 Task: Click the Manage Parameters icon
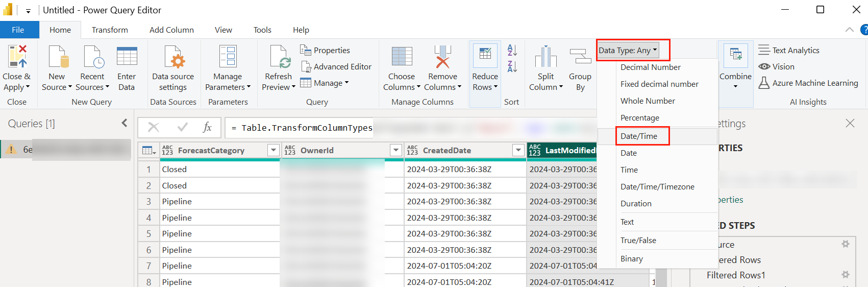(x=228, y=56)
